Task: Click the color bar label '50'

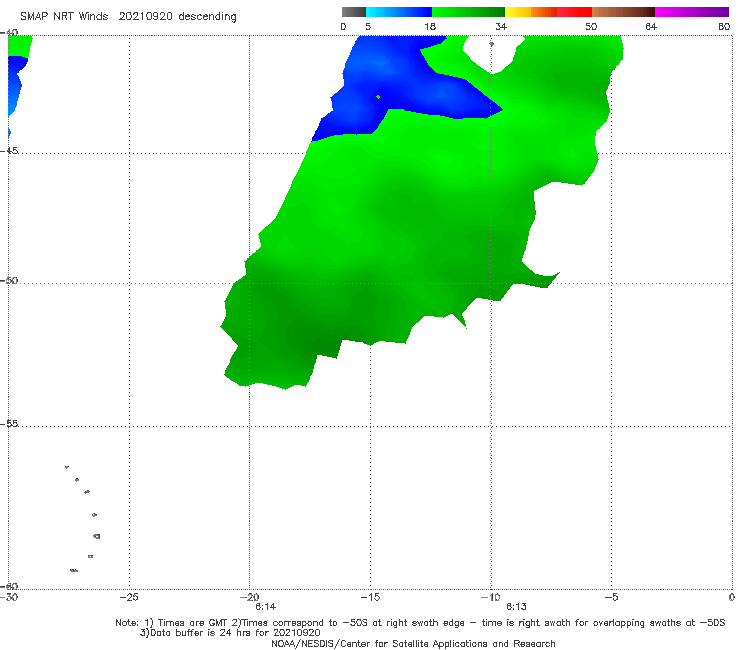Action: pyautogui.click(x=591, y=26)
